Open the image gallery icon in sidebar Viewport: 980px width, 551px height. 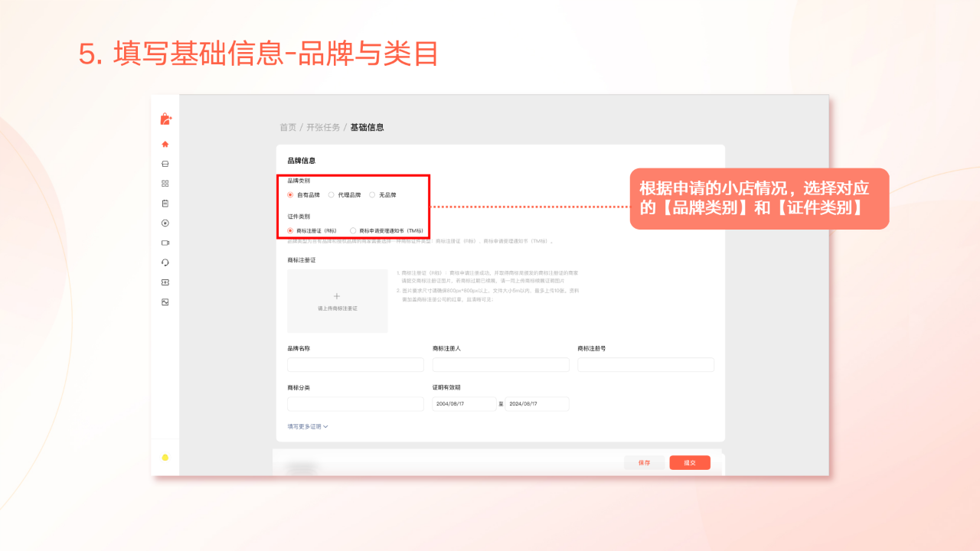[x=165, y=302]
